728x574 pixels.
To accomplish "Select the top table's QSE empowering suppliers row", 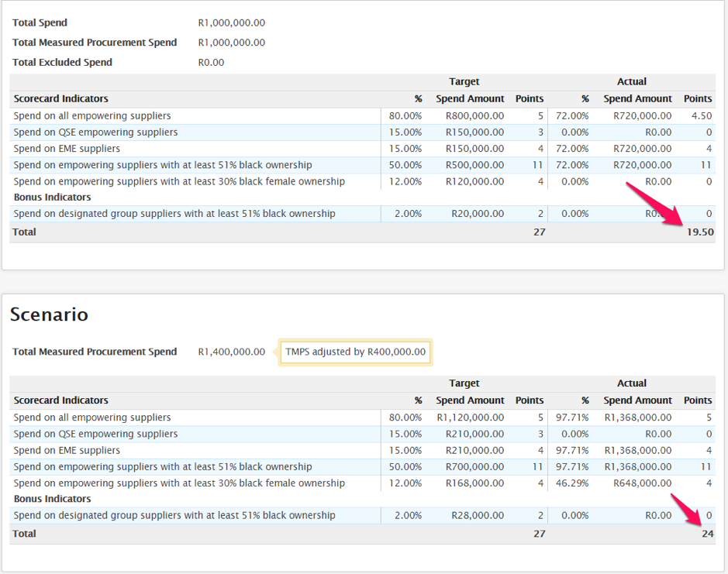I will 362,132.
